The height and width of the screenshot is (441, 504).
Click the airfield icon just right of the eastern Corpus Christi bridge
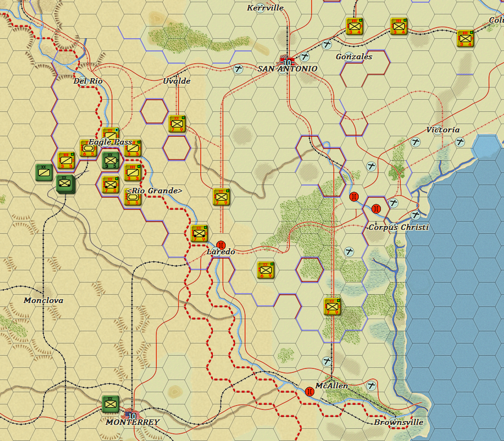394,203
